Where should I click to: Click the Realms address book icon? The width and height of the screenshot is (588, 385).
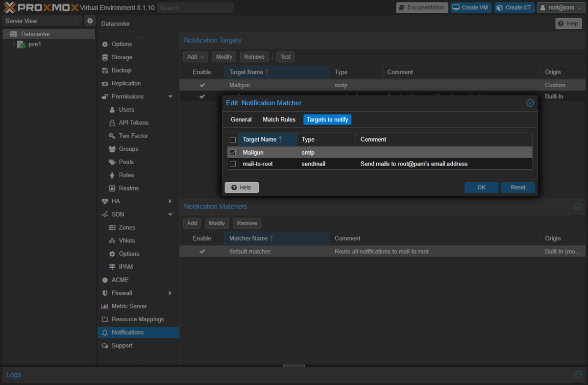(112, 188)
